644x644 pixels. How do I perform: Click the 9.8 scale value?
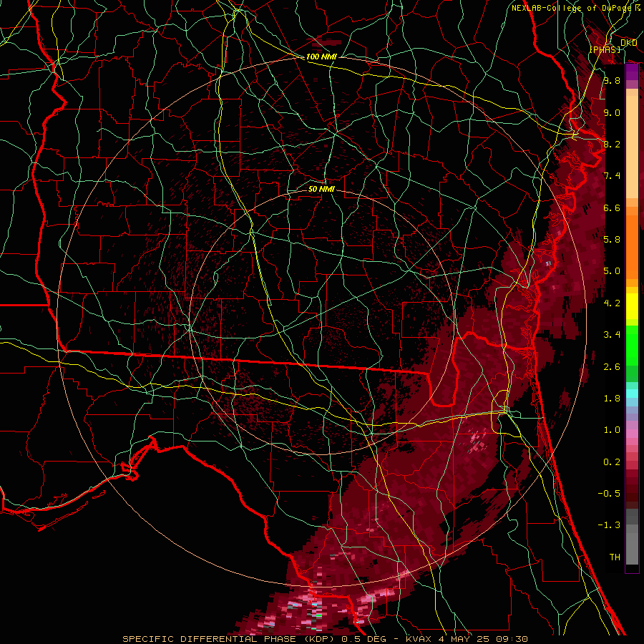612,80
